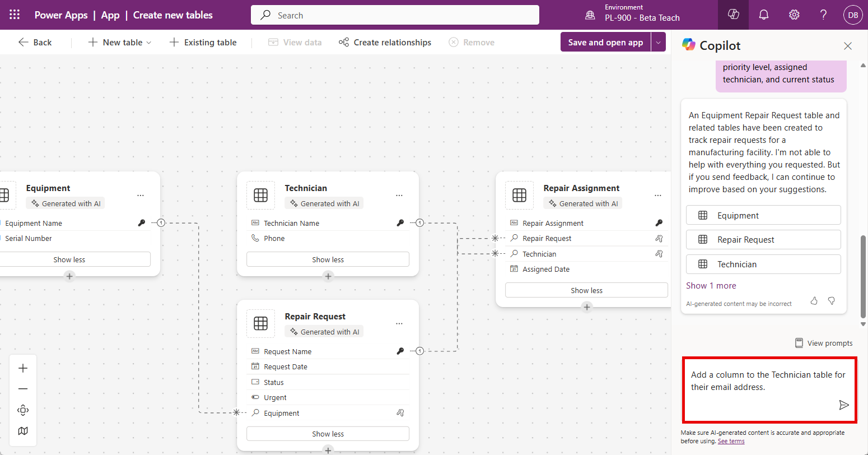
Task: Select the Status column in Repair Request
Action: (328, 382)
